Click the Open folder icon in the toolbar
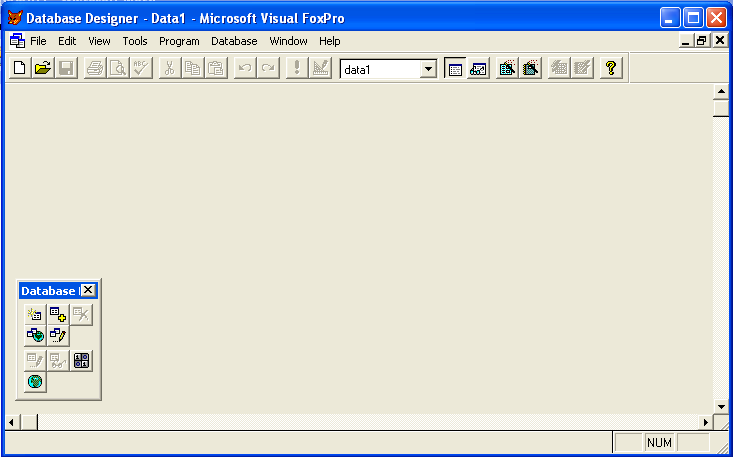This screenshot has width=733, height=457. (x=43, y=69)
